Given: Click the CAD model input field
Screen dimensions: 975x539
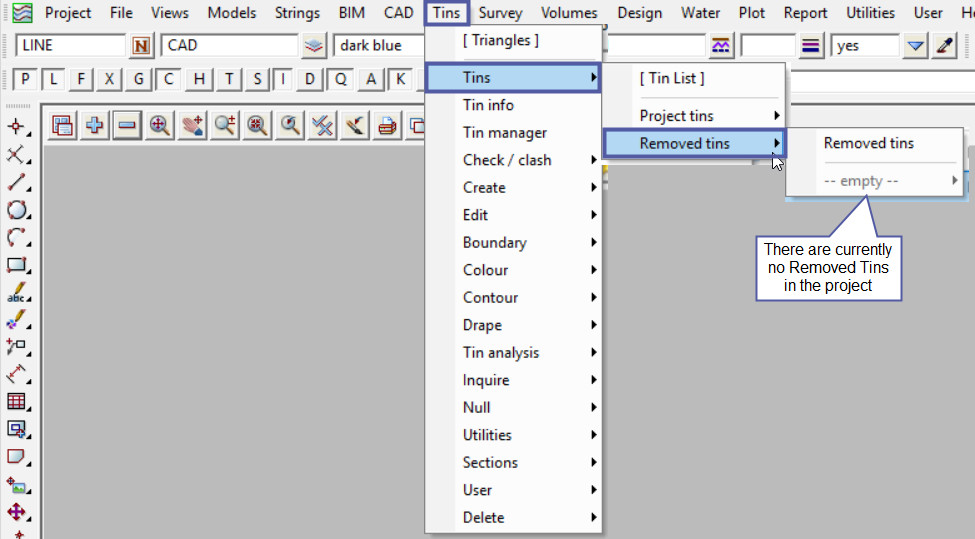Looking at the screenshot, I should click(x=229, y=45).
